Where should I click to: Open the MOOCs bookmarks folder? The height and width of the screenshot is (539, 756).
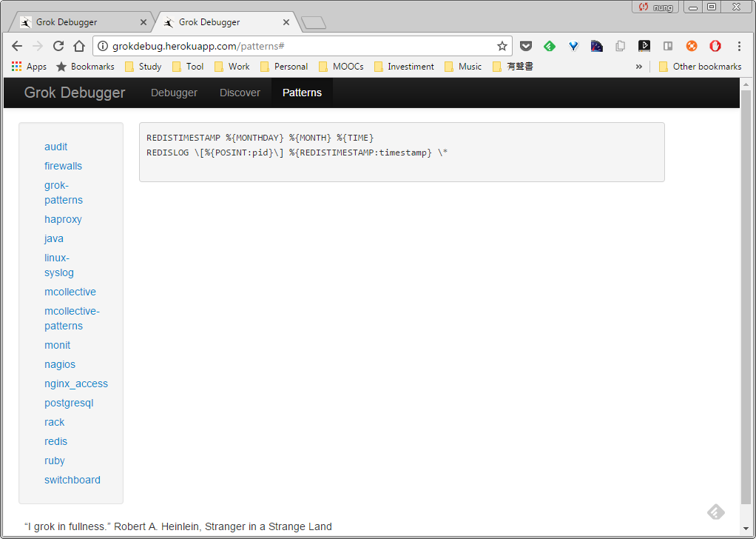point(341,67)
